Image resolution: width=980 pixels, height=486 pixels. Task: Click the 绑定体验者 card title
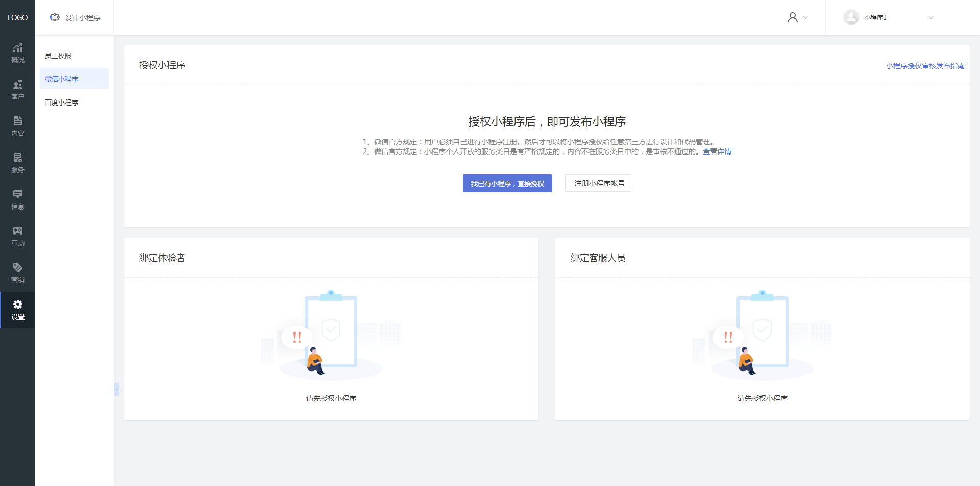(x=162, y=258)
